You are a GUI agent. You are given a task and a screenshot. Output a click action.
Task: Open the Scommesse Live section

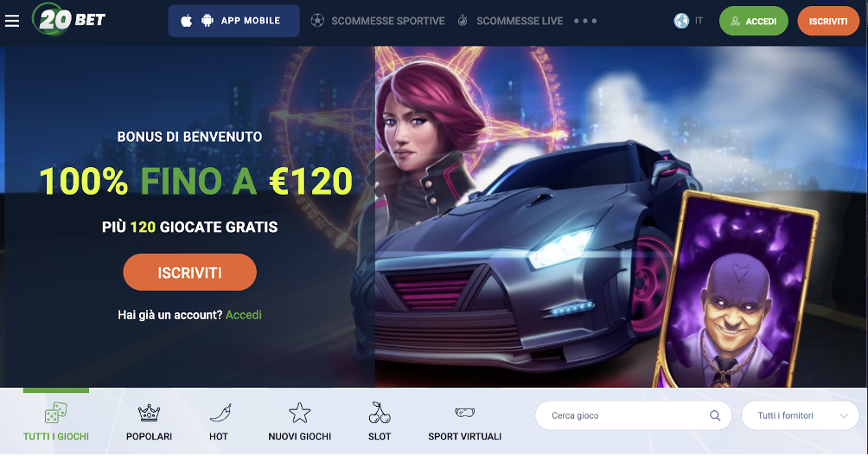click(x=510, y=21)
